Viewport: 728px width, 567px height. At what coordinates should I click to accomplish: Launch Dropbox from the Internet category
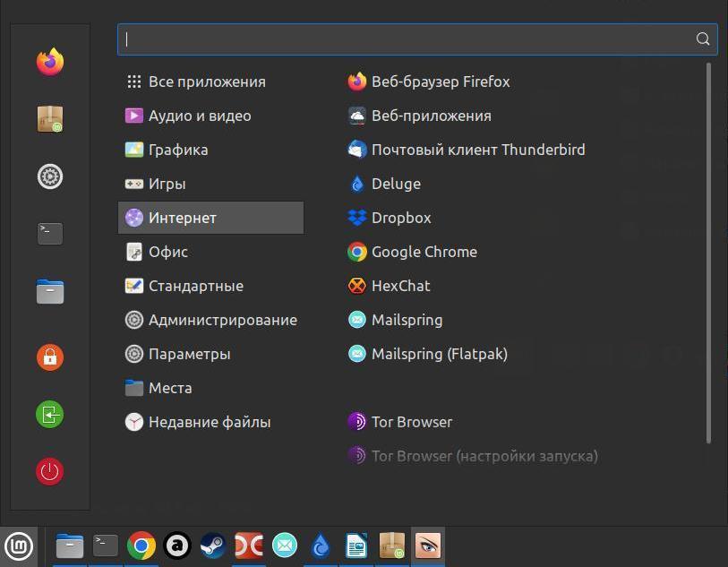coord(400,218)
